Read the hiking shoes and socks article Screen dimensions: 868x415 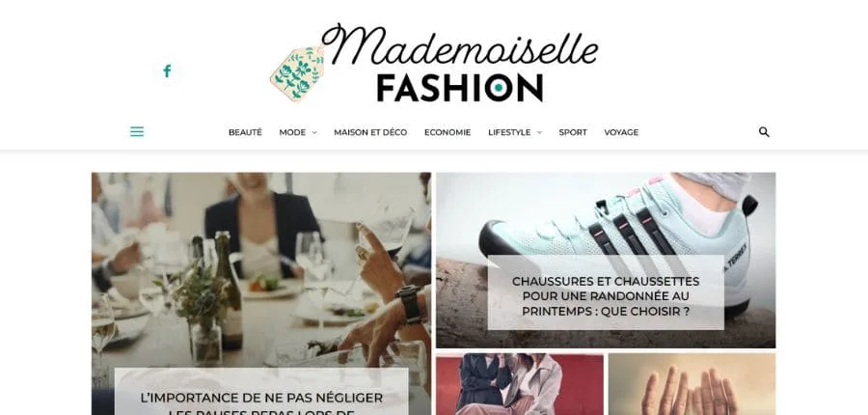pyautogui.click(x=606, y=296)
